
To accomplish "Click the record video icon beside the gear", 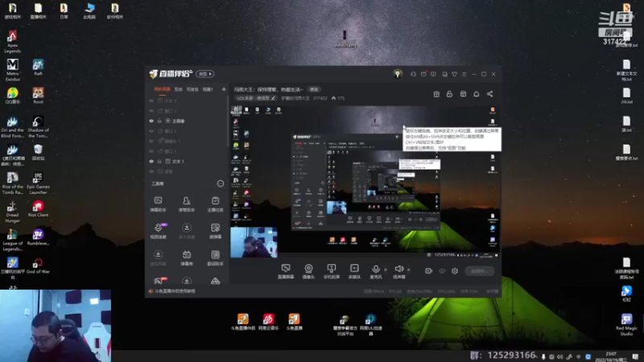I will tap(428, 271).
